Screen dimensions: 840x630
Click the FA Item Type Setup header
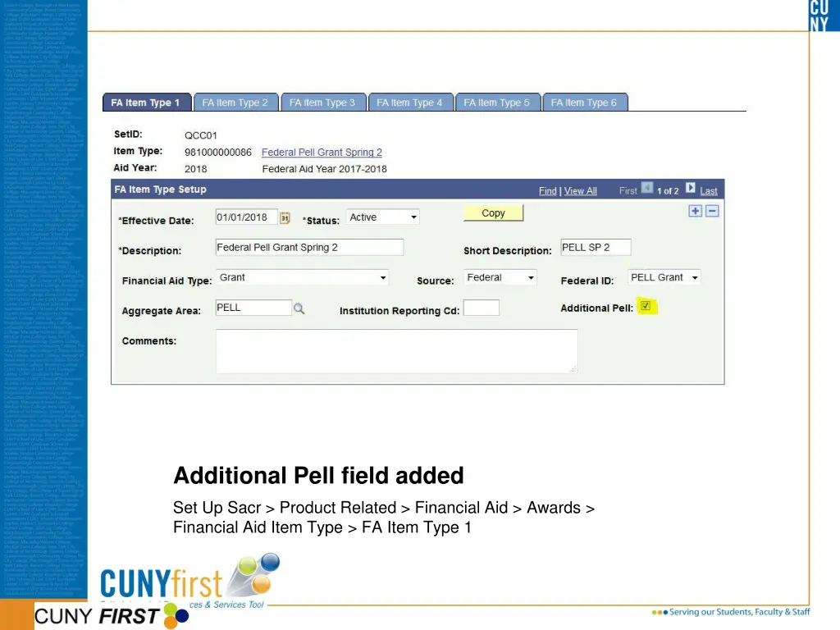click(x=160, y=189)
